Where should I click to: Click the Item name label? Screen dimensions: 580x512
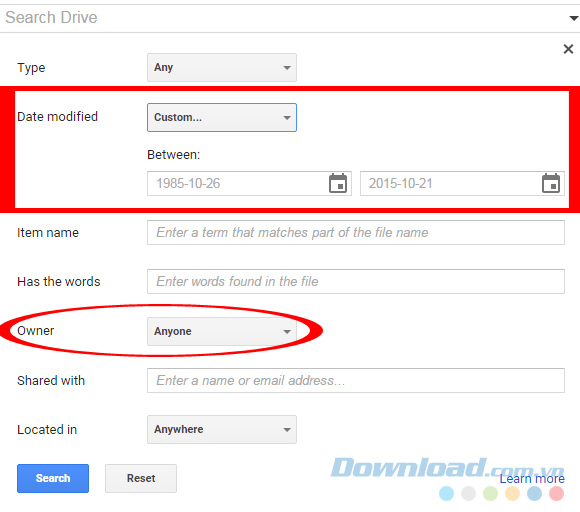tap(48, 233)
